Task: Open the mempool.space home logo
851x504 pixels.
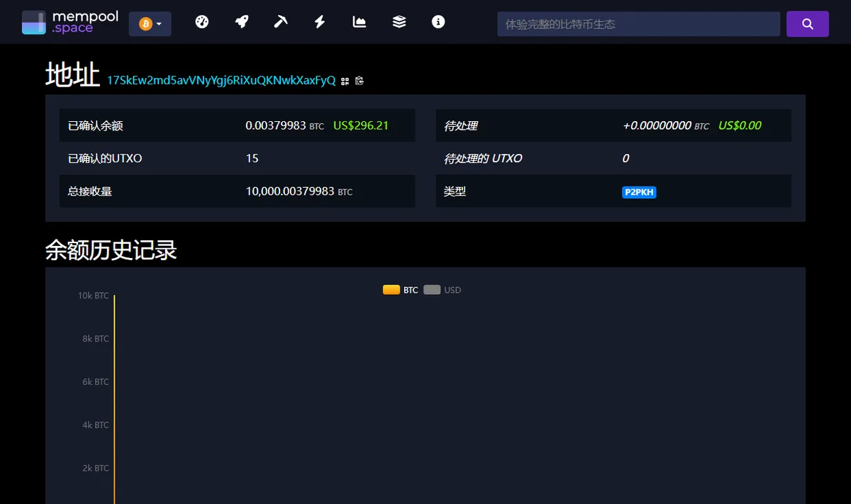Action: [70, 23]
